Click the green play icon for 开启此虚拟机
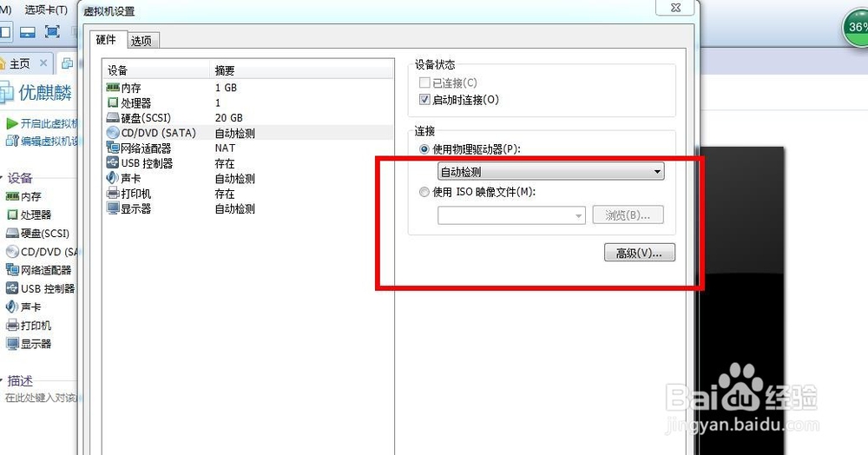The width and height of the screenshot is (868, 455). click(12, 123)
